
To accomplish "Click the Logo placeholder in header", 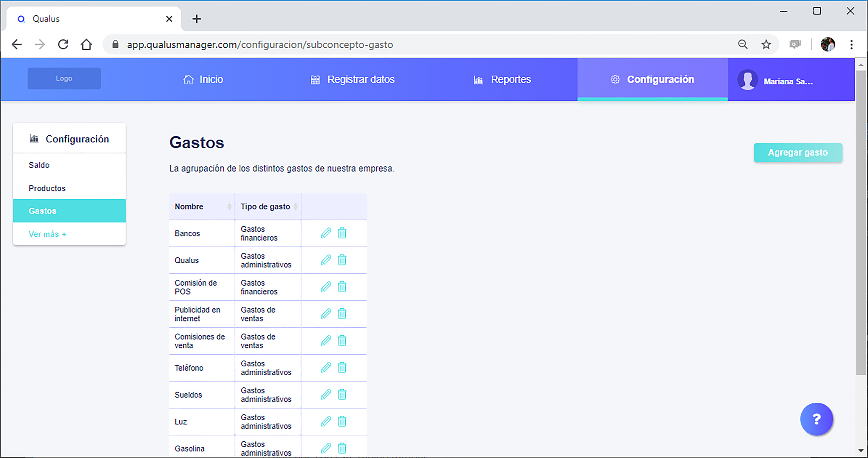I will click(64, 78).
